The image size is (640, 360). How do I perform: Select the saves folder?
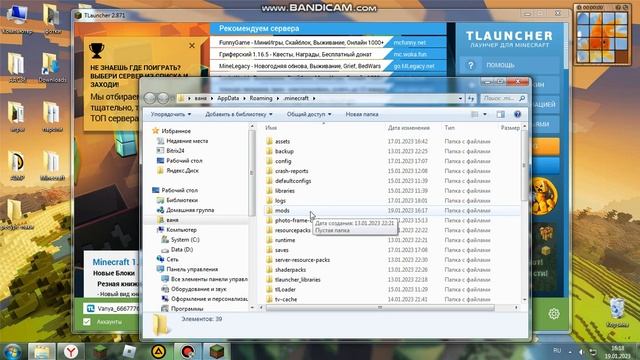(281, 250)
